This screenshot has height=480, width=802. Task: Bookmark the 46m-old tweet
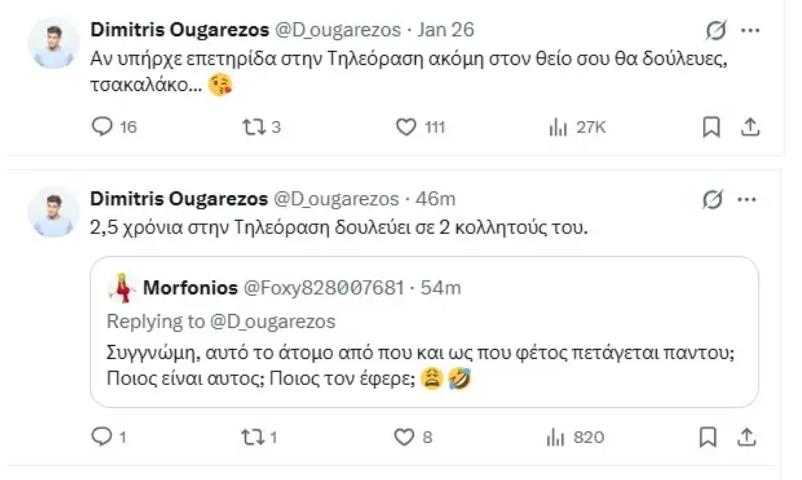710,437
